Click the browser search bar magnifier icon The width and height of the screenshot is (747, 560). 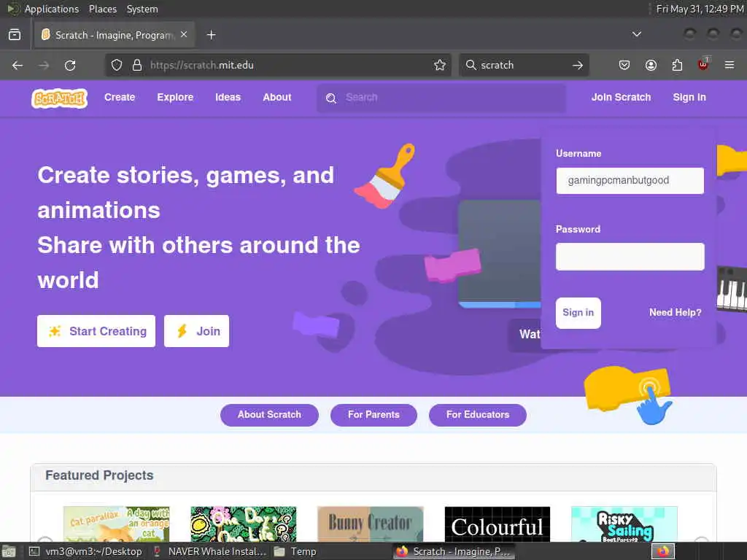(x=471, y=65)
